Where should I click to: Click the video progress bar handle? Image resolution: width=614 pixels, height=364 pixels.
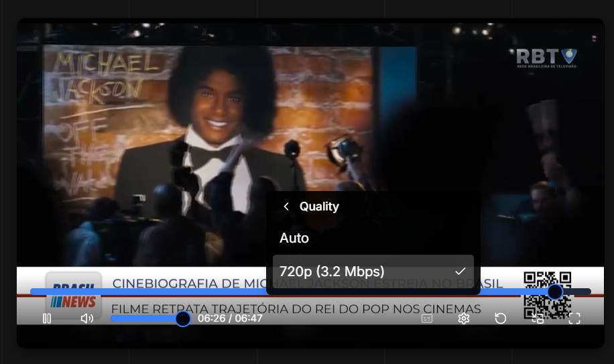555,292
